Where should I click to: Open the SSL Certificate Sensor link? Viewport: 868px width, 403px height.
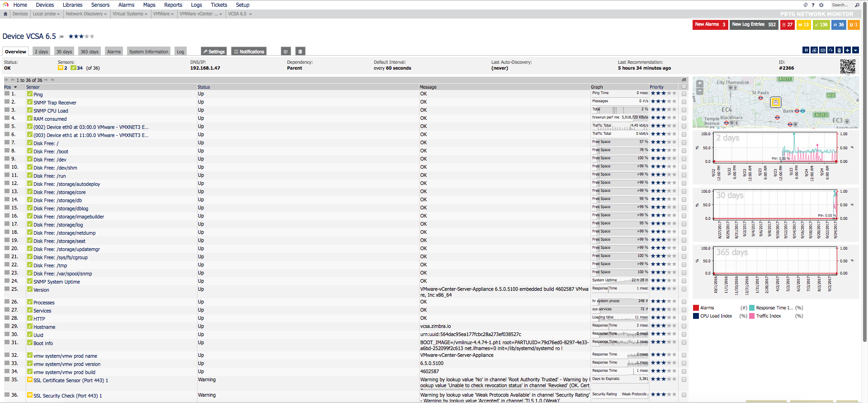pyautogui.click(x=71, y=380)
